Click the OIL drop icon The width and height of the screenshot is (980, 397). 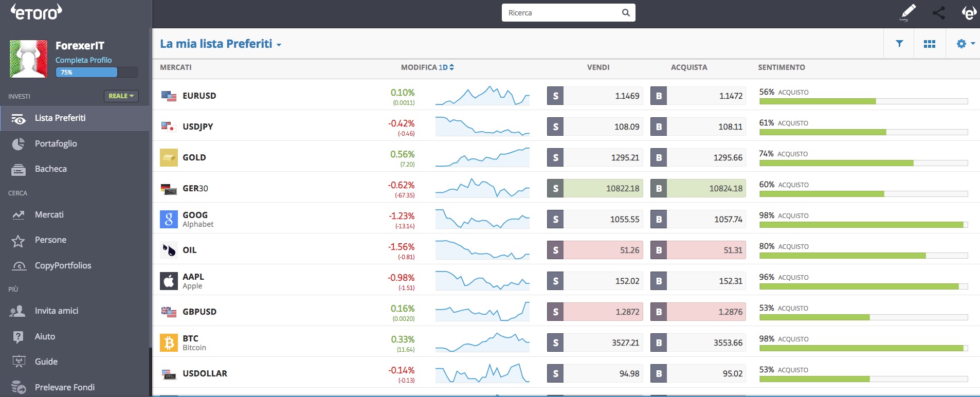169,250
